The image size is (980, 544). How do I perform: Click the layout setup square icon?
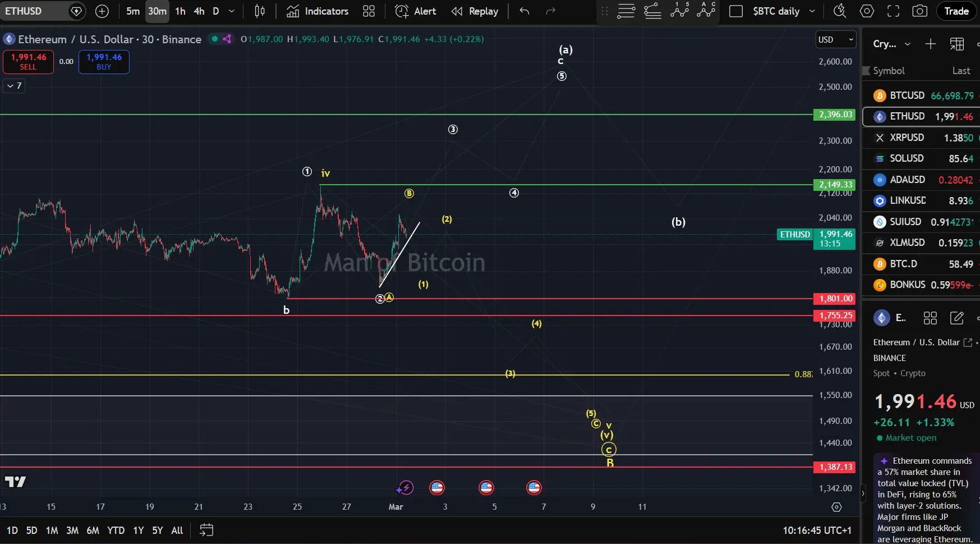[x=736, y=11]
